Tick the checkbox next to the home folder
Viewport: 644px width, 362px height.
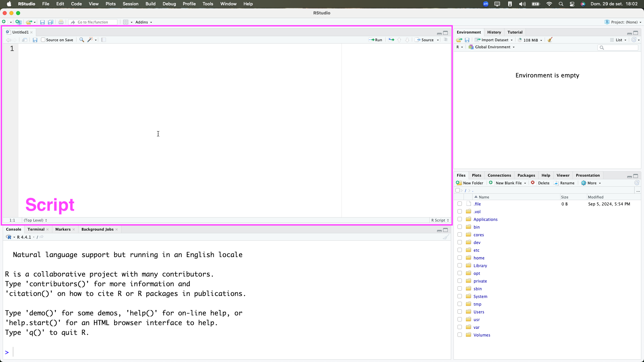pos(460,258)
